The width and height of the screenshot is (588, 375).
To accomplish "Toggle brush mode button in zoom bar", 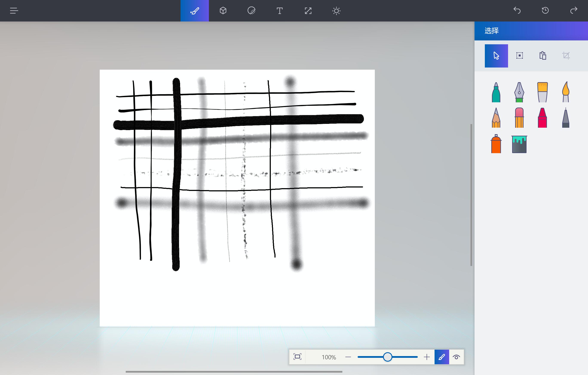I will pos(441,357).
